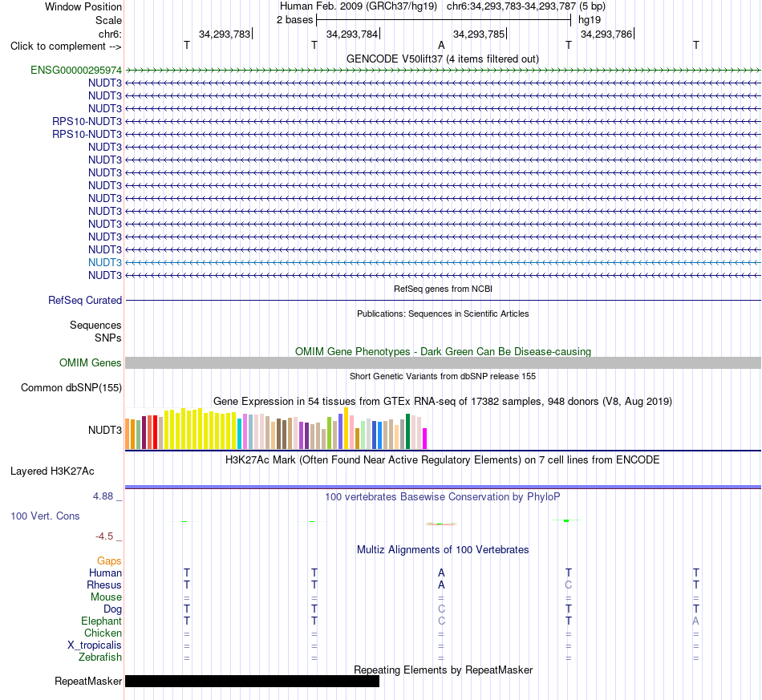Select the Elephant species label

pos(101,621)
